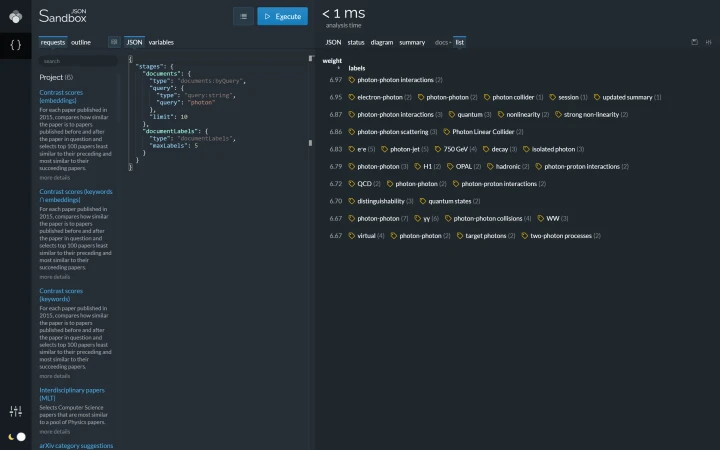
Task: Click tag icon of 'OPAL' label
Action: (x=450, y=167)
